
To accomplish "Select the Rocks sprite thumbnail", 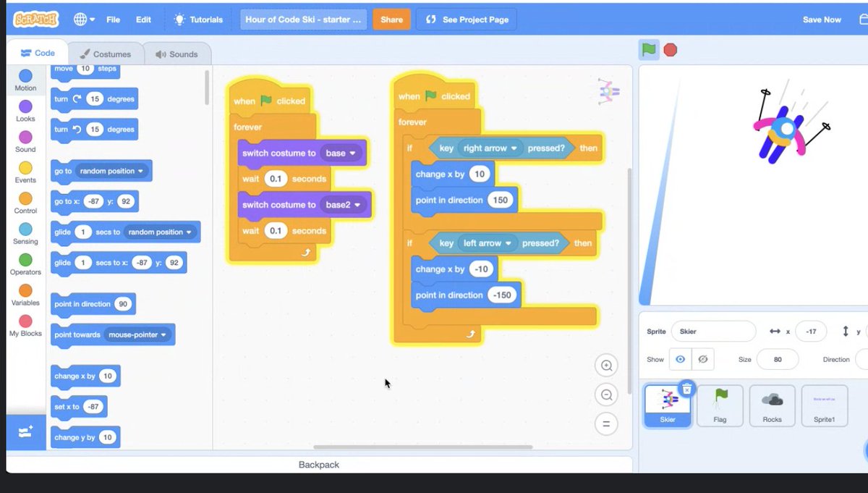I will [x=772, y=405].
